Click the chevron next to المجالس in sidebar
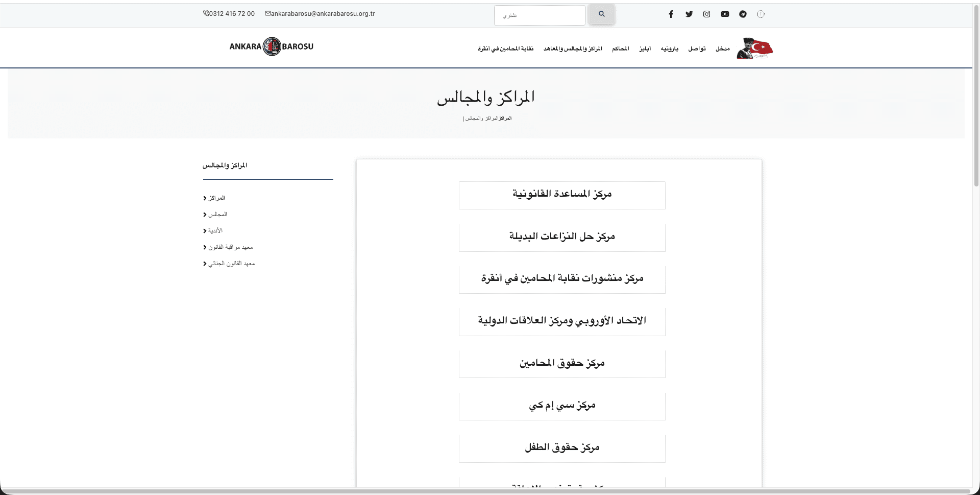 pyautogui.click(x=205, y=215)
